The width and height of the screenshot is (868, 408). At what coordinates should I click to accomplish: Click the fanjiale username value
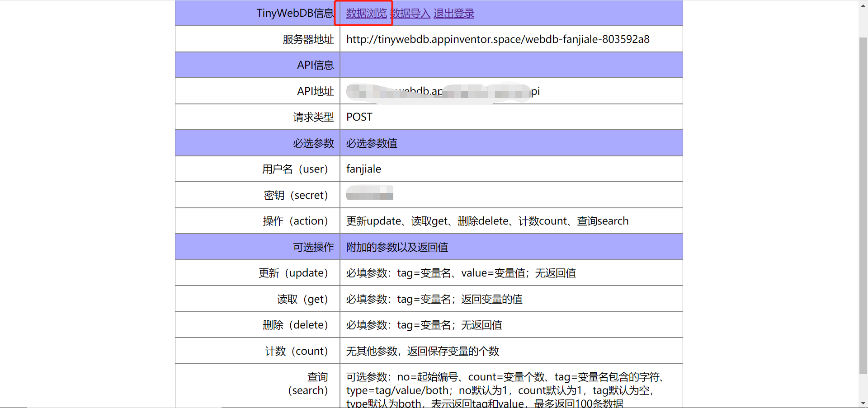363,169
